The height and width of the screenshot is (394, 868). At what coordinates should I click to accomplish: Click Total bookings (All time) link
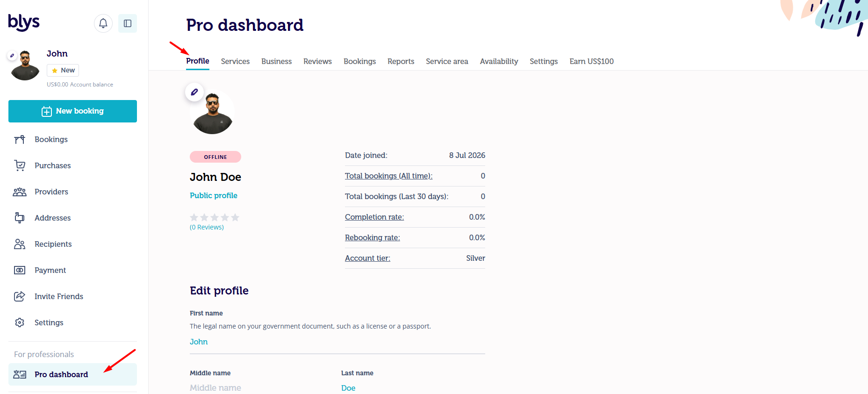click(x=388, y=176)
